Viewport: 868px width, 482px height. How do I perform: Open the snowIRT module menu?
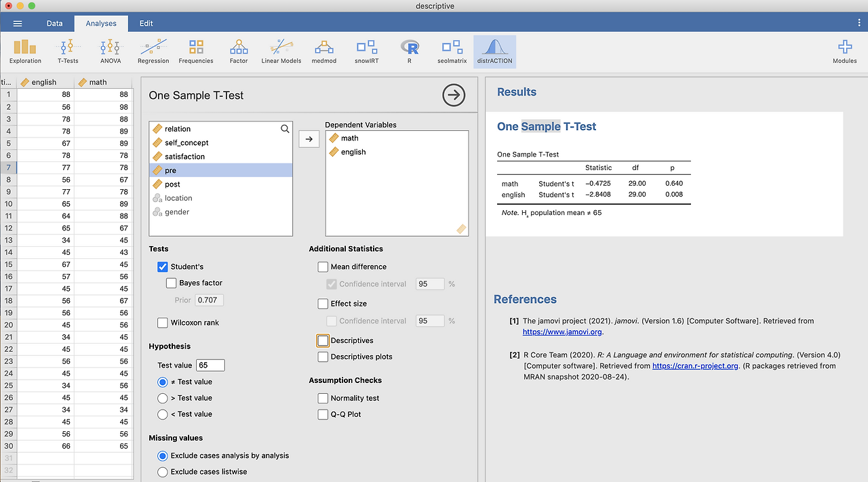[x=367, y=52]
